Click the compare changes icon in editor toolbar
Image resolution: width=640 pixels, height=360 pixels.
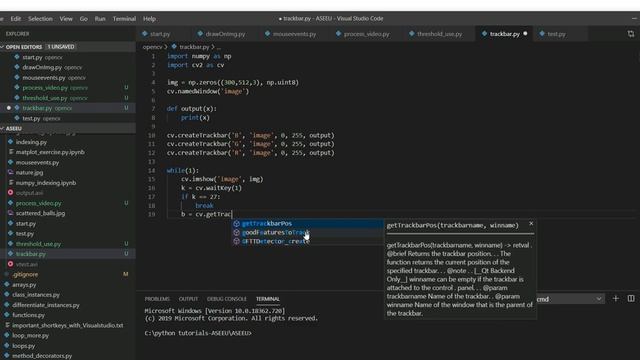click(631, 34)
